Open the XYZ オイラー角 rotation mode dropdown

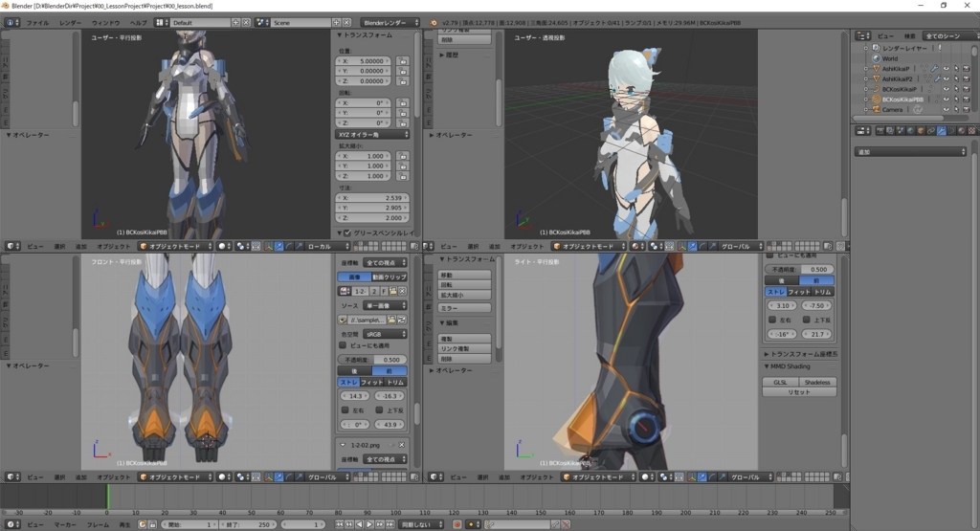373,134
